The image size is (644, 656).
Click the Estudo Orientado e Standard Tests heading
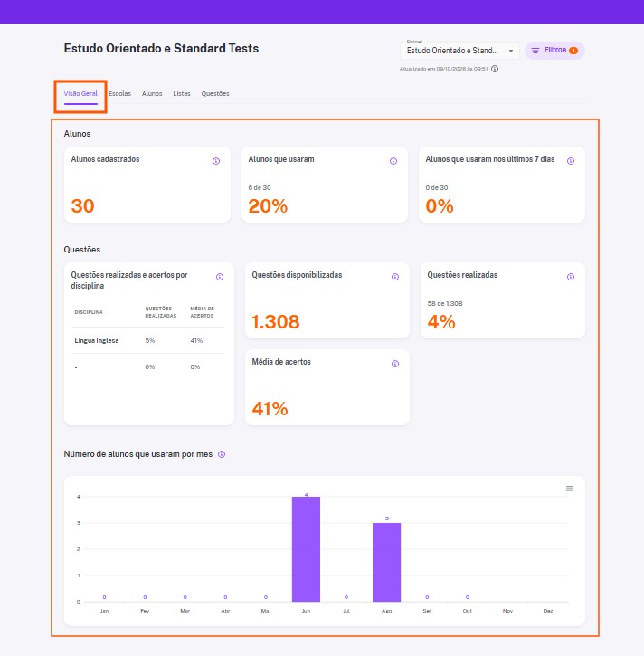click(x=161, y=49)
